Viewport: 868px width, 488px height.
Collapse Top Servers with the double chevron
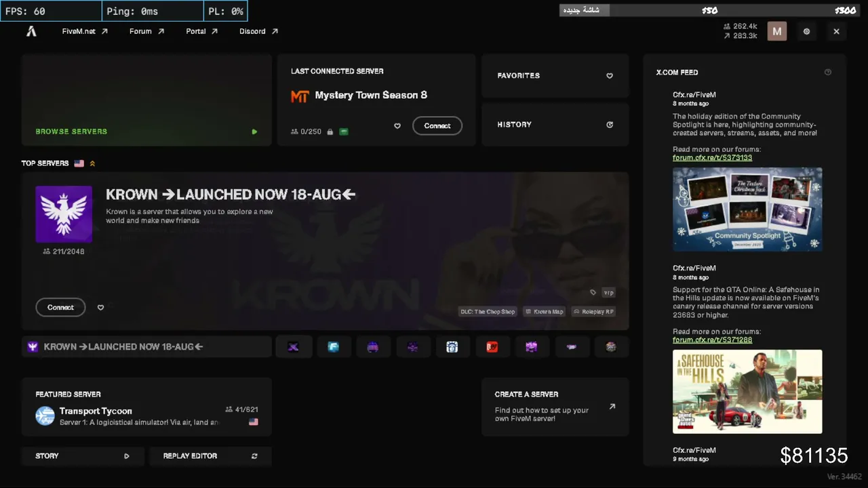tap(93, 163)
